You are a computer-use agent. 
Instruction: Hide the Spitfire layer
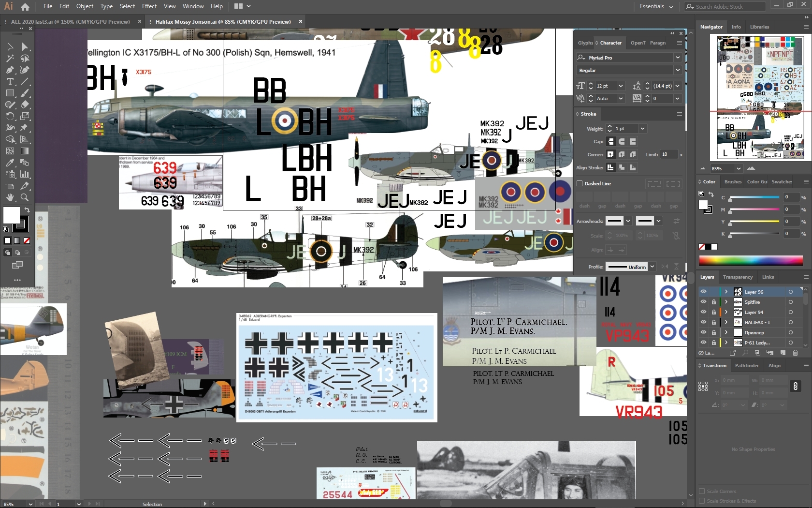pos(704,302)
